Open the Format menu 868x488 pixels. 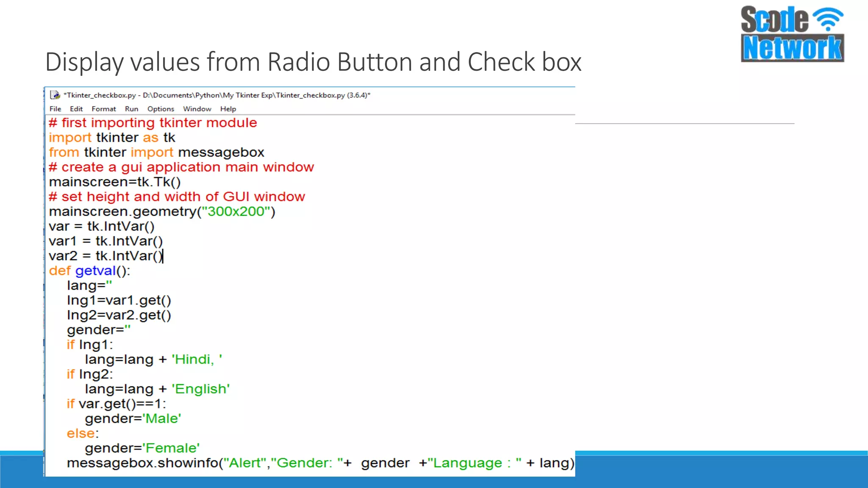pyautogui.click(x=104, y=109)
